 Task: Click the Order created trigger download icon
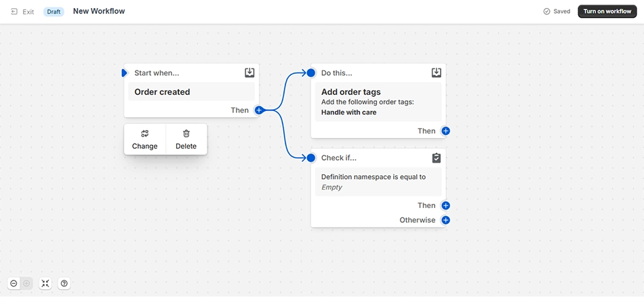coord(249,72)
